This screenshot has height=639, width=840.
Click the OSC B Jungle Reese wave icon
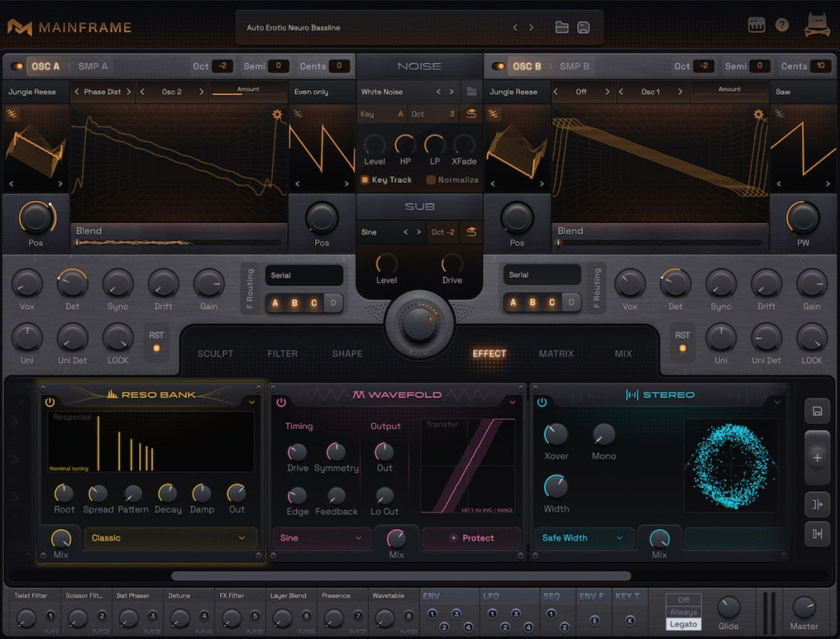(493, 113)
